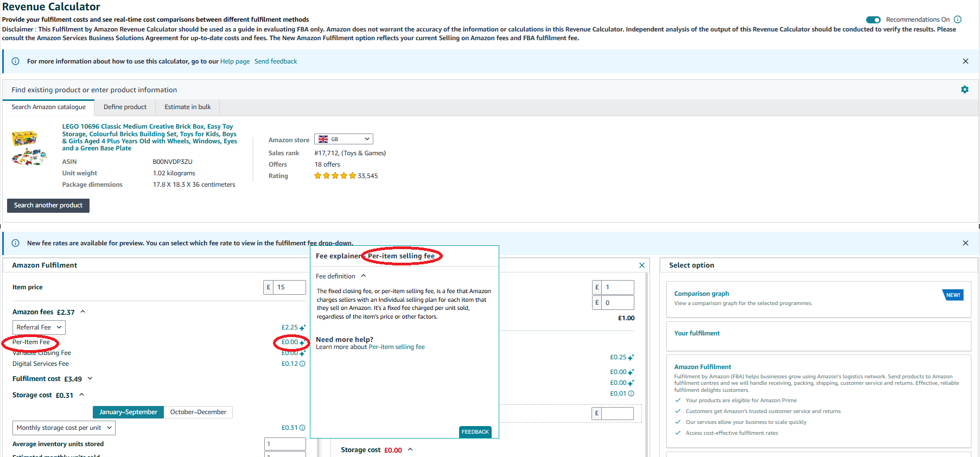Click the sparkle icon next to £2.25 referral fee
This screenshot has height=457, width=980.
click(x=302, y=327)
